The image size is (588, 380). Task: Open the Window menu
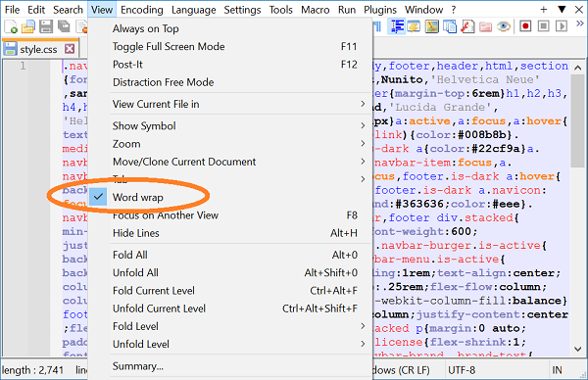click(x=423, y=10)
